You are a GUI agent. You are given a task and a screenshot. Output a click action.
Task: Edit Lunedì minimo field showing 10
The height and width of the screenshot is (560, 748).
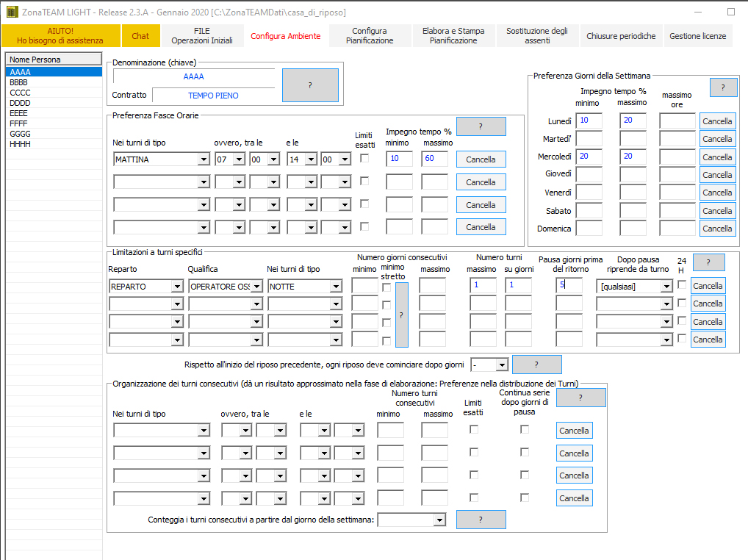coord(589,121)
